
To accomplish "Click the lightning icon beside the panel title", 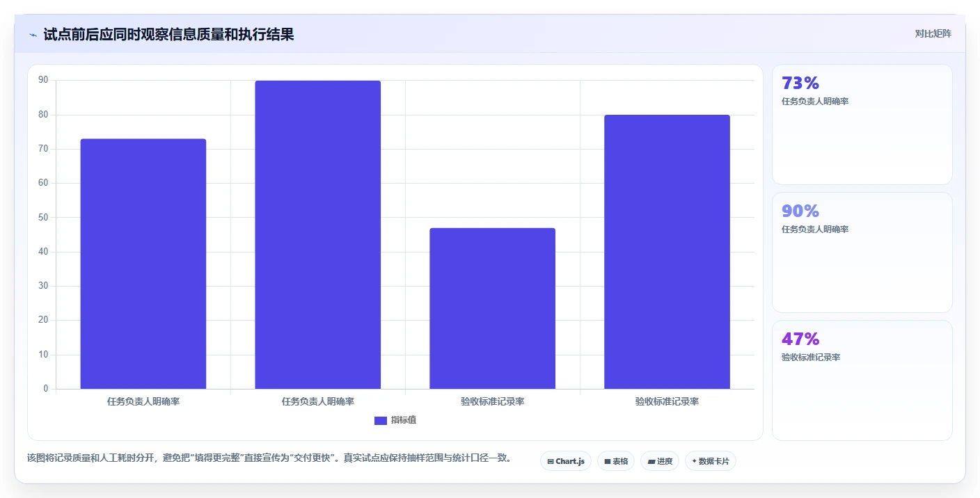I will coord(33,35).
